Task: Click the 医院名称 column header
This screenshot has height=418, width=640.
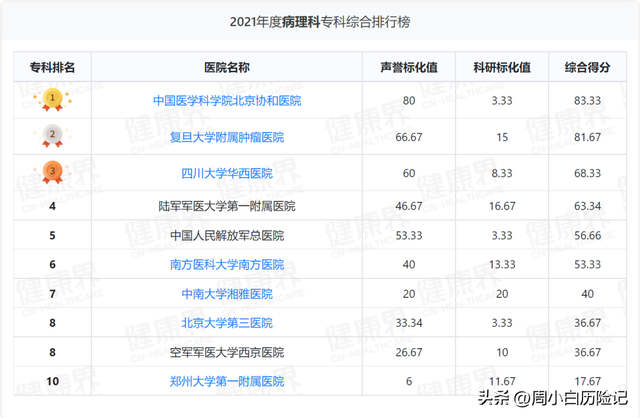Action: [x=227, y=67]
